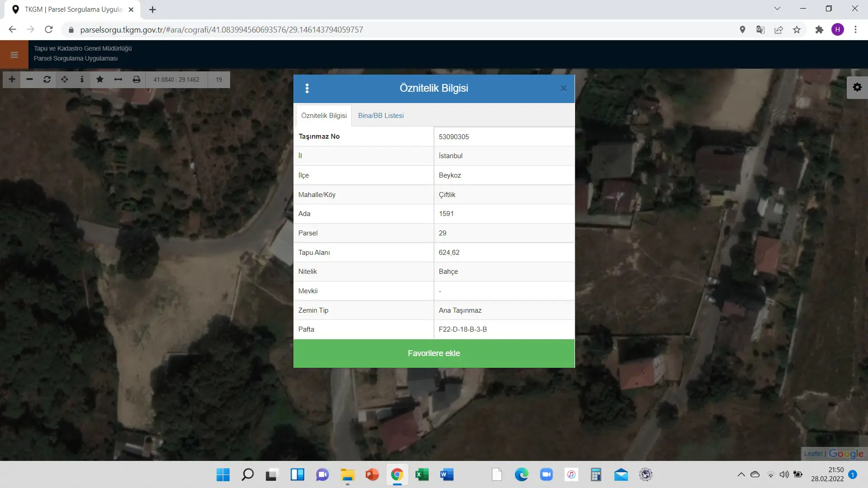The image size is (868, 488).
Task: Click the map print tool
Action: 136,80
